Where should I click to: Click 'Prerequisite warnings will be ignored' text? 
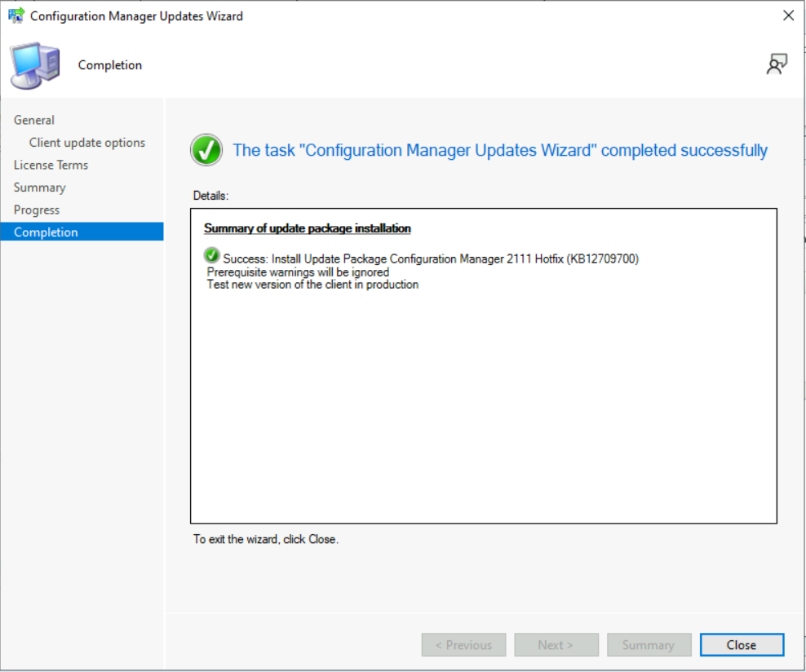(x=298, y=272)
